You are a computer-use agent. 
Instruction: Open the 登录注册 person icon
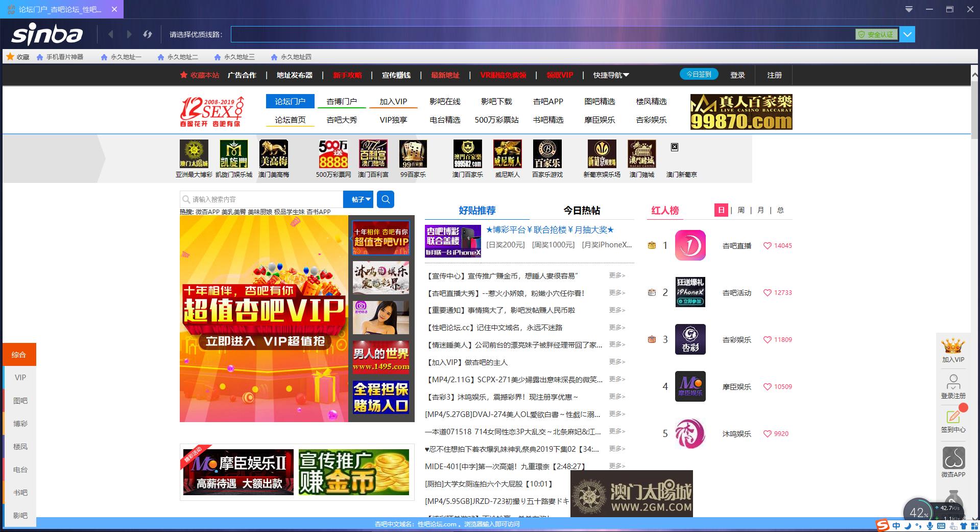coord(953,382)
